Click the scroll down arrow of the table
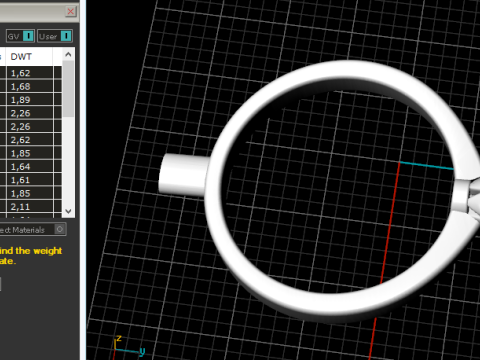480x360 pixels. click(x=68, y=211)
